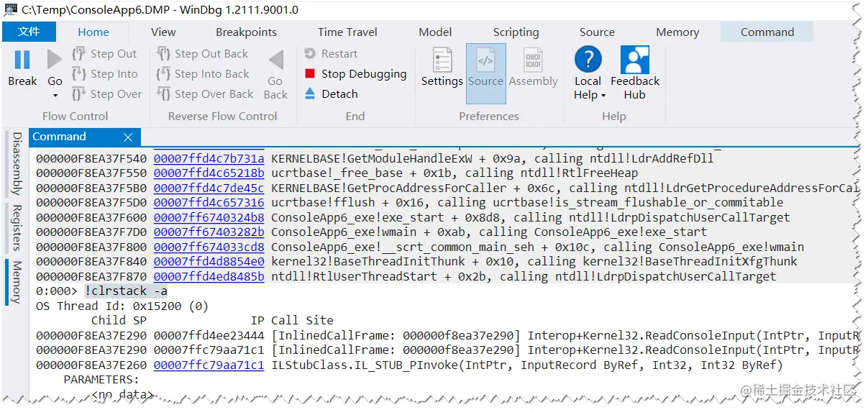868x410 pixels.
Task: Click the !clrstack -a command text
Action: (126, 291)
